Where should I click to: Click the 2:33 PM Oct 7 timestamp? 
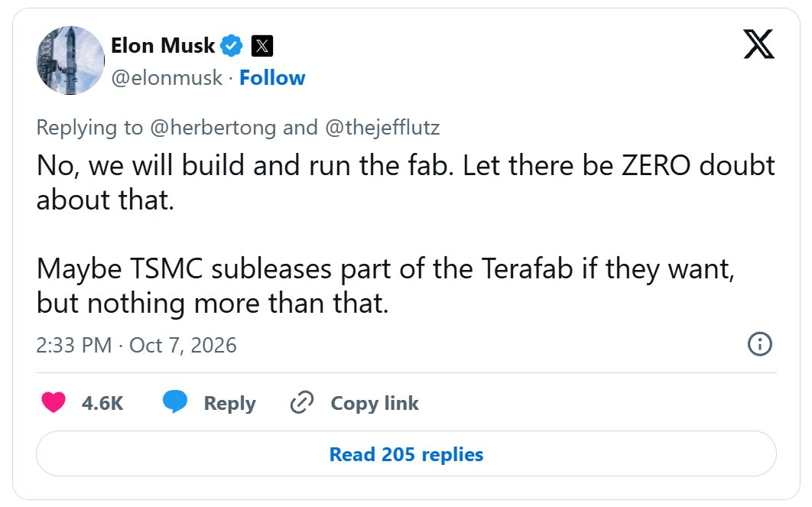point(136,345)
